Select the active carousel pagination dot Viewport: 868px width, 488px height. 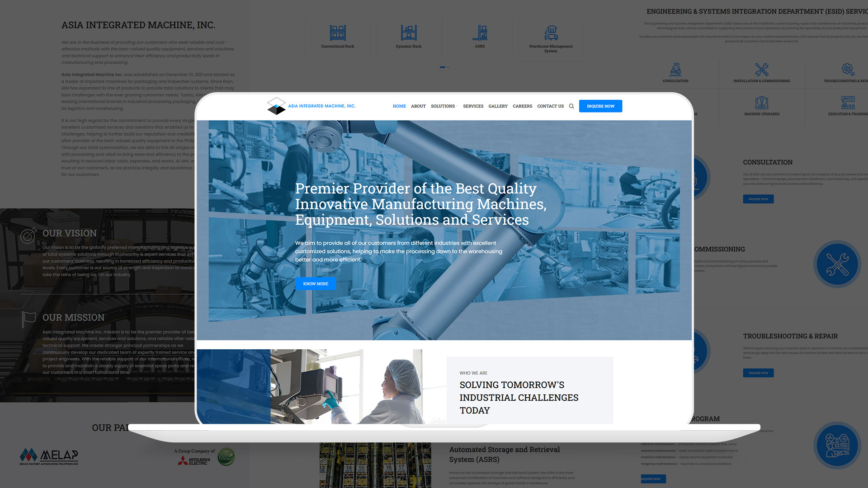tap(442, 67)
